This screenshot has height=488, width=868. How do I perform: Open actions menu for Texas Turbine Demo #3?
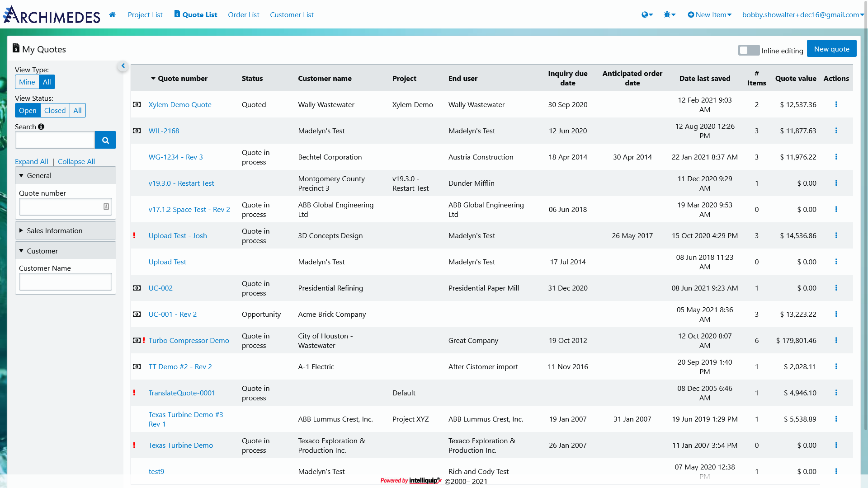(x=836, y=419)
